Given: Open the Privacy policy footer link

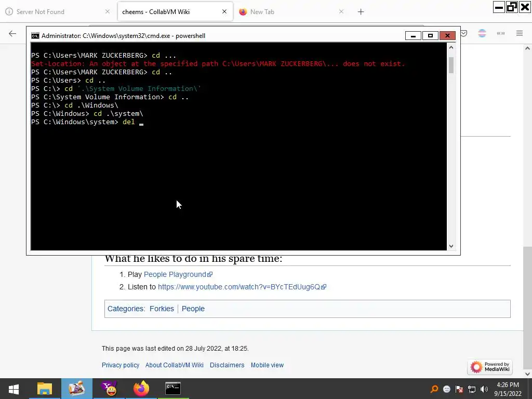Looking at the screenshot, I should pyautogui.click(x=121, y=365).
